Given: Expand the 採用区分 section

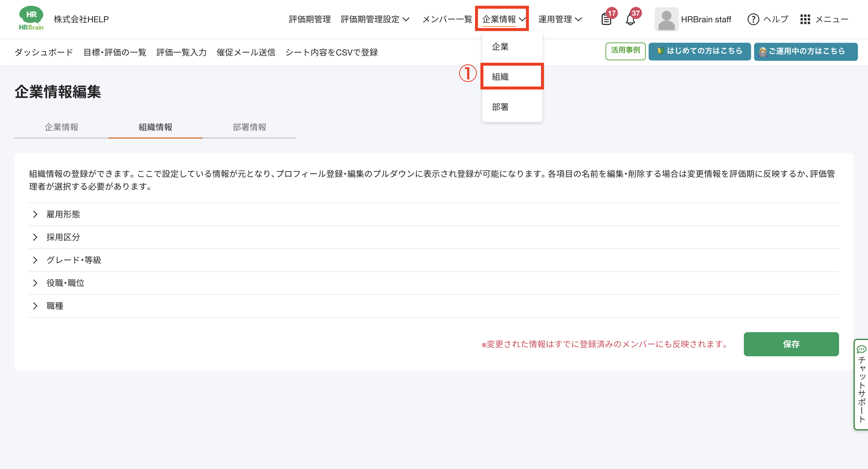Looking at the screenshot, I should tap(63, 237).
